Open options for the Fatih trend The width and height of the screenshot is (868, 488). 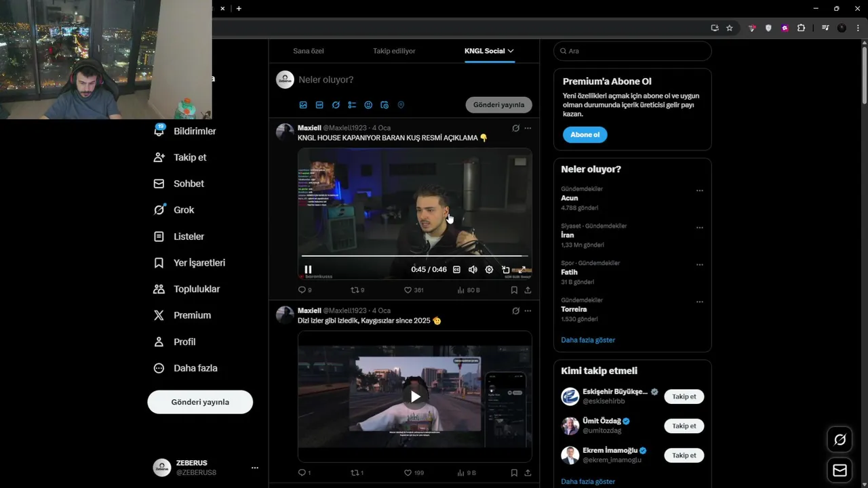(700, 265)
